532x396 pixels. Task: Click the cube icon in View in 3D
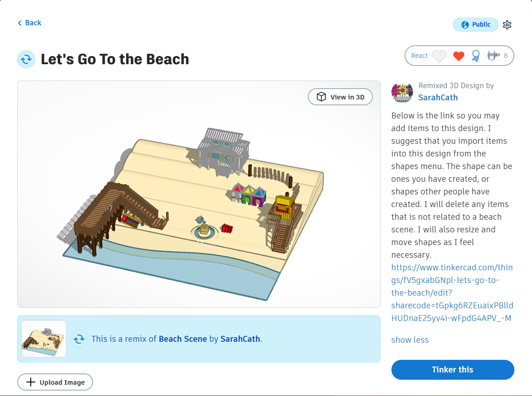coord(321,97)
